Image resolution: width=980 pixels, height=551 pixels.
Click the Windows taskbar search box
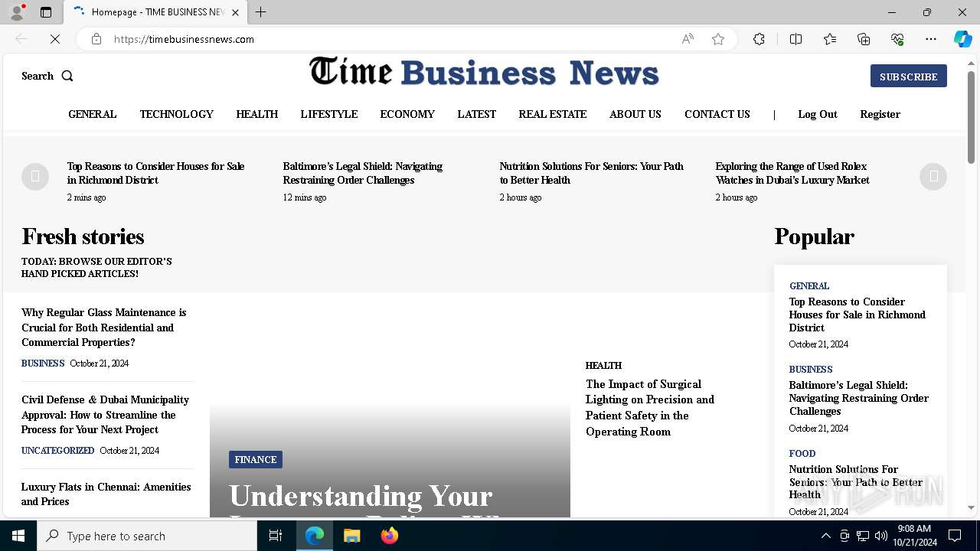tap(147, 536)
